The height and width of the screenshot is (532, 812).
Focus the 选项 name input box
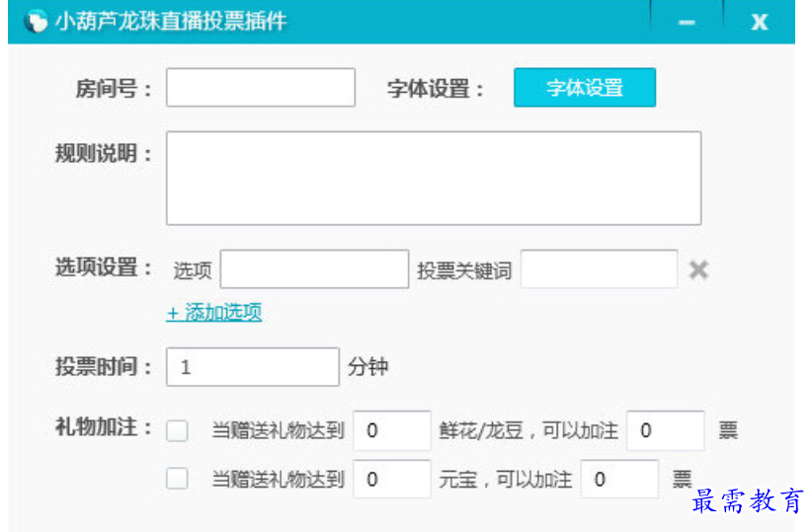314,269
